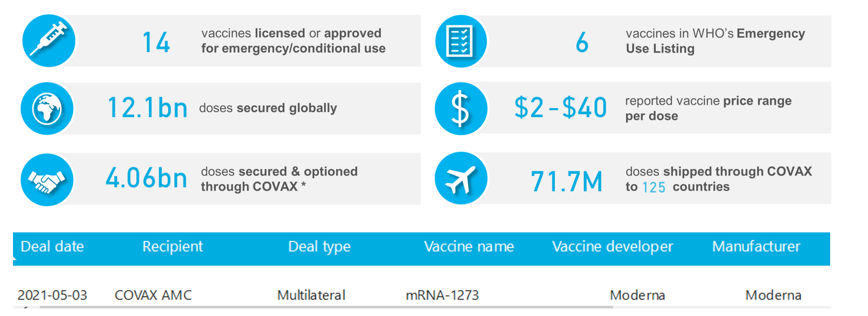Click the Deal type column header
Screen dimensions: 868x316
tap(319, 247)
